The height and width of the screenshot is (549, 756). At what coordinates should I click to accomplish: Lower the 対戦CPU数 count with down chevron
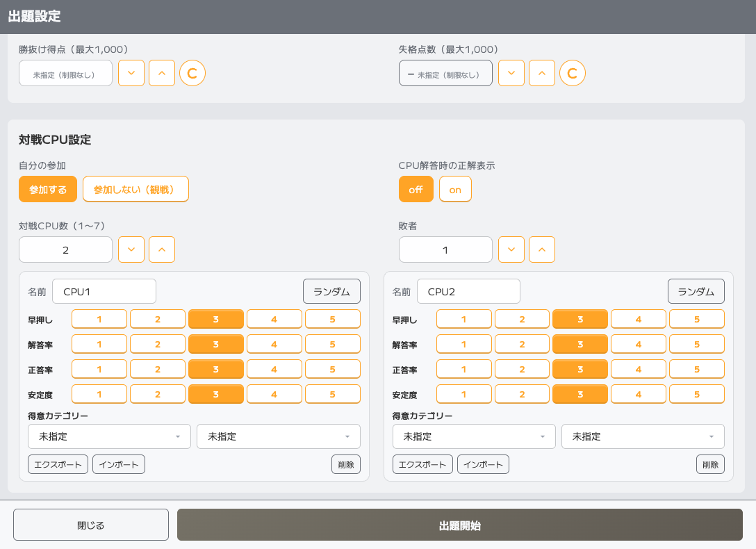pyautogui.click(x=131, y=249)
